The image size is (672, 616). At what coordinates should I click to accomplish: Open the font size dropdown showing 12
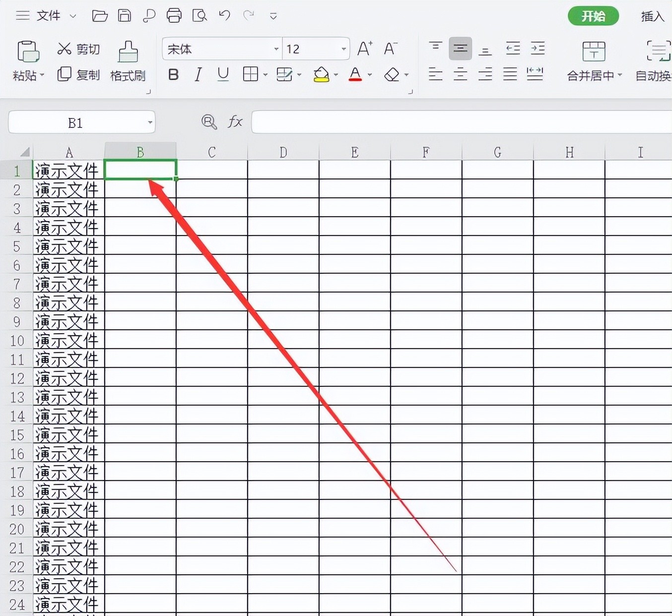[343, 49]
